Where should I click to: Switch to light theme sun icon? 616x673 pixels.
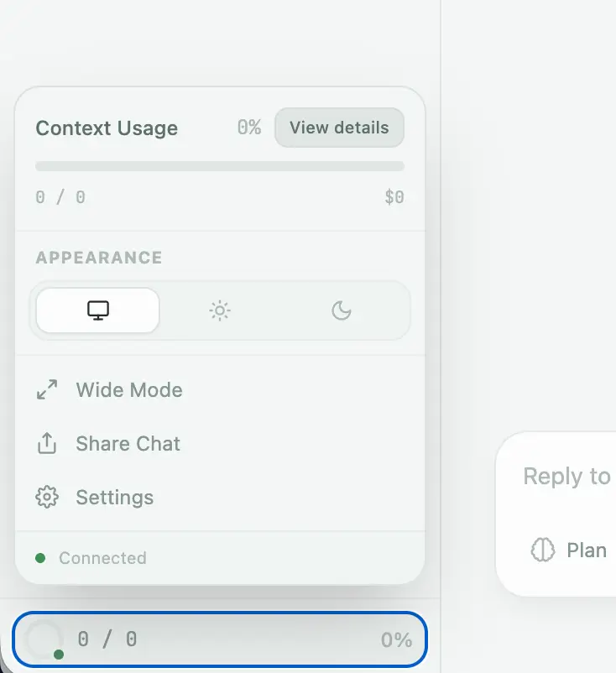220,310
